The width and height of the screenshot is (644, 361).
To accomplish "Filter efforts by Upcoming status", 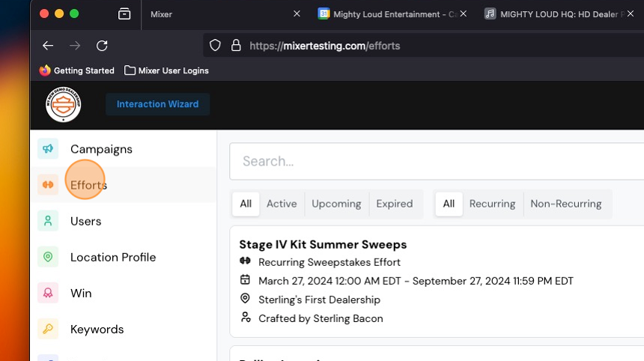I will pyautogui.click(x=336, y=204).
